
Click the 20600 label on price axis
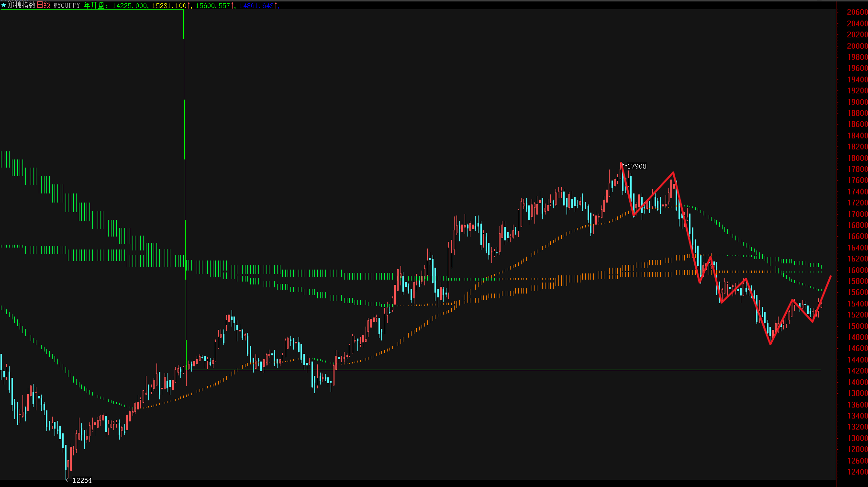857,12
